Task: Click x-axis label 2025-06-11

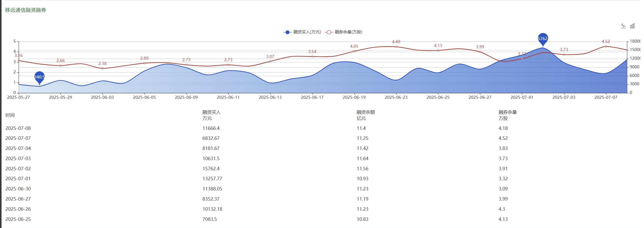Action: [x=228, y=97]
